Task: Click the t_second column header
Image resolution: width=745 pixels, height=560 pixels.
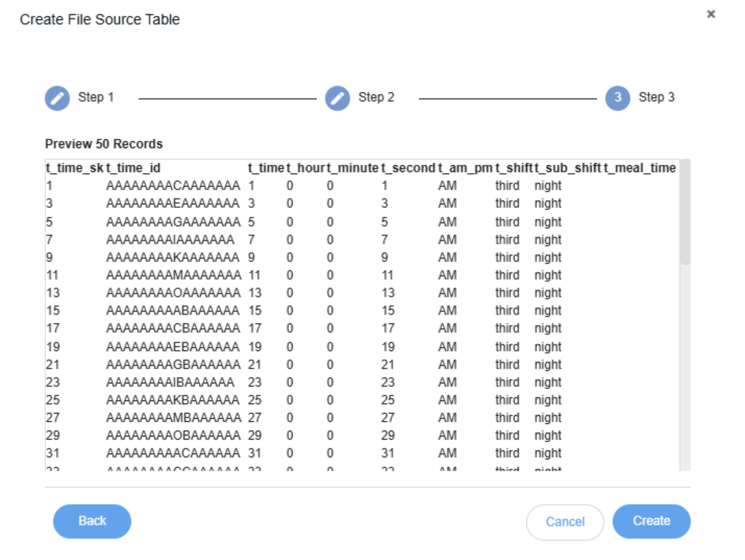Action: [x=408, y=168]
